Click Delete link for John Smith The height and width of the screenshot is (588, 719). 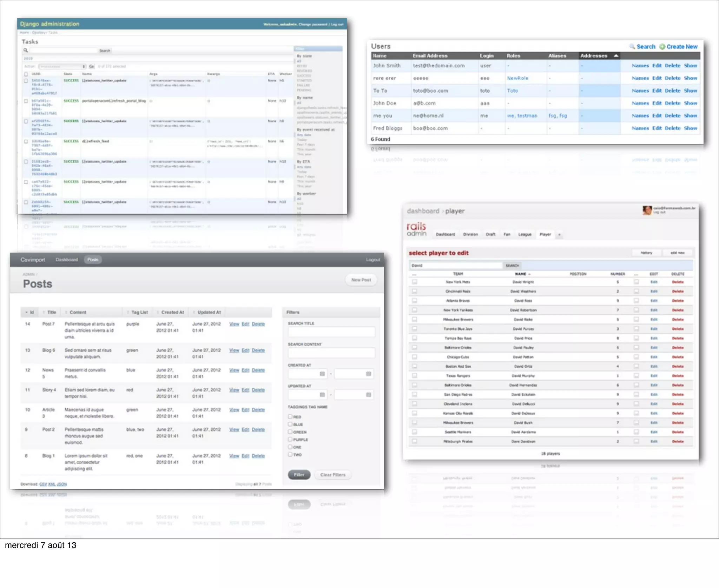(672, 66)
